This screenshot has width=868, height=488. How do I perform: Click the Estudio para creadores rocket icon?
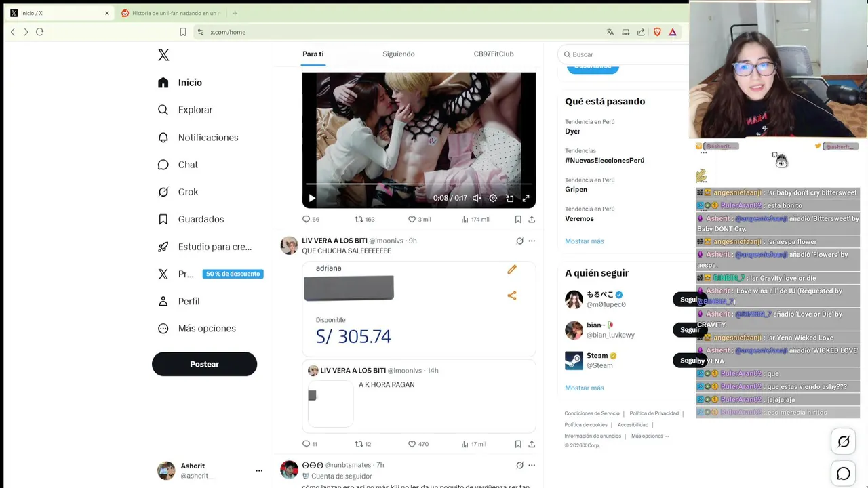[x=163, y=247]
